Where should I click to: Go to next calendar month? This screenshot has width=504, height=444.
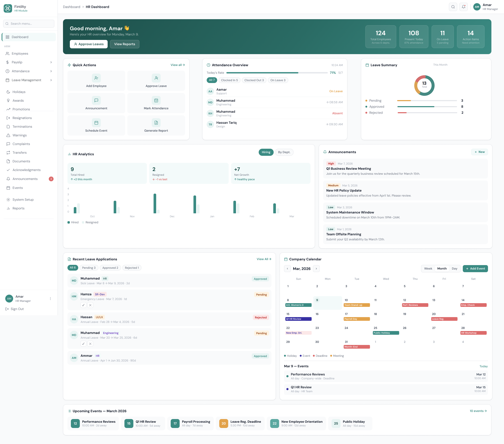pyautogui.click(x=316, y=269)
